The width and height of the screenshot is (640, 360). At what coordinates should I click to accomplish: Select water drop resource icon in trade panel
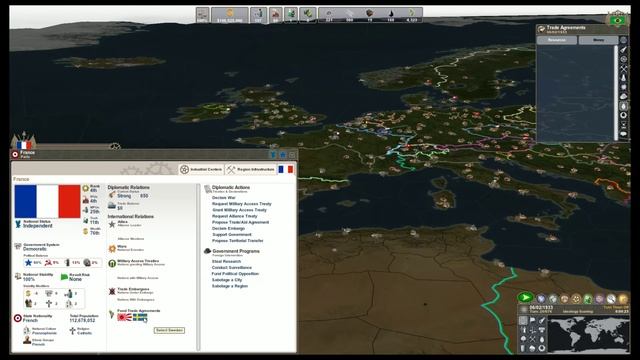(x=624, y=106)
